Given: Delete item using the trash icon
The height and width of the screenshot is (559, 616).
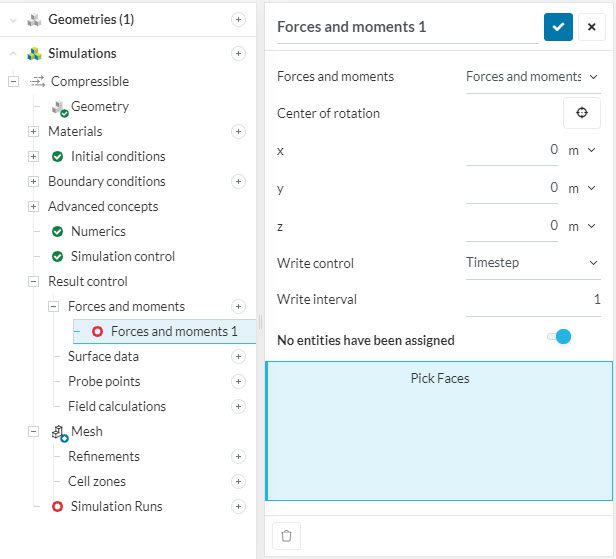Looking at the screenshot, I should pyautogui.click(x=287, y=535).
